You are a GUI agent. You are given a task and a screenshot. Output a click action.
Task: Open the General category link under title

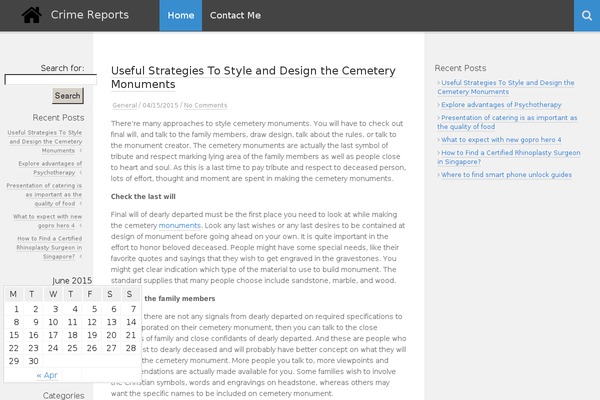[124, 105]
